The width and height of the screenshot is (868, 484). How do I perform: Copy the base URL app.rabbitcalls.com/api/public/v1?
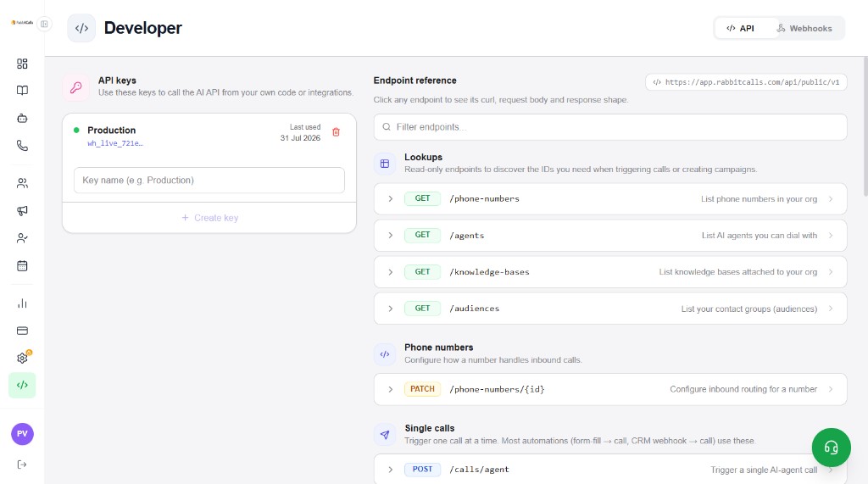746,82
